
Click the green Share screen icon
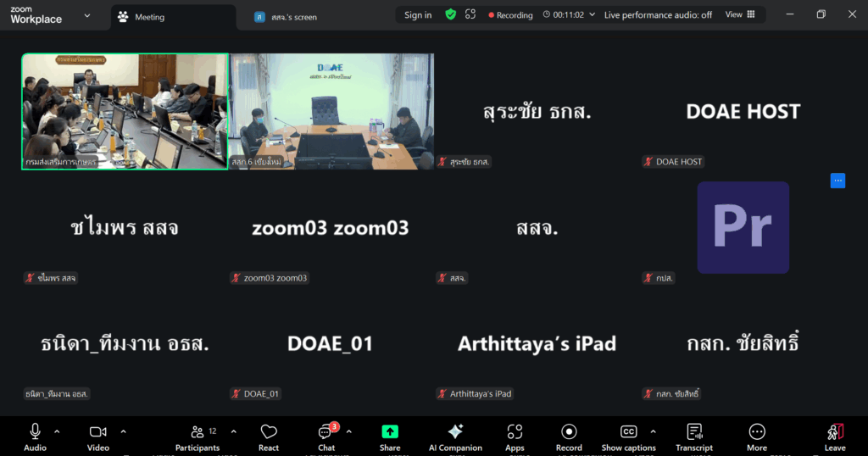(390, 432)
